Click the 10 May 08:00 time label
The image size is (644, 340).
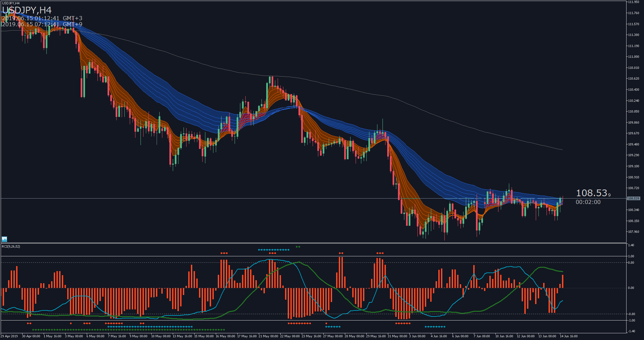pyautogui.click(x=161, y=336)
